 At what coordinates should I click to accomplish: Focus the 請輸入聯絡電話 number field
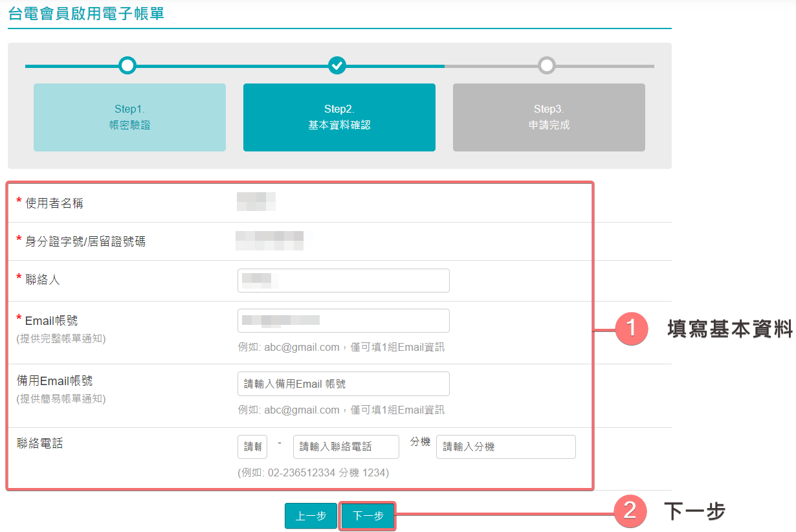click(x=346, y=447)
